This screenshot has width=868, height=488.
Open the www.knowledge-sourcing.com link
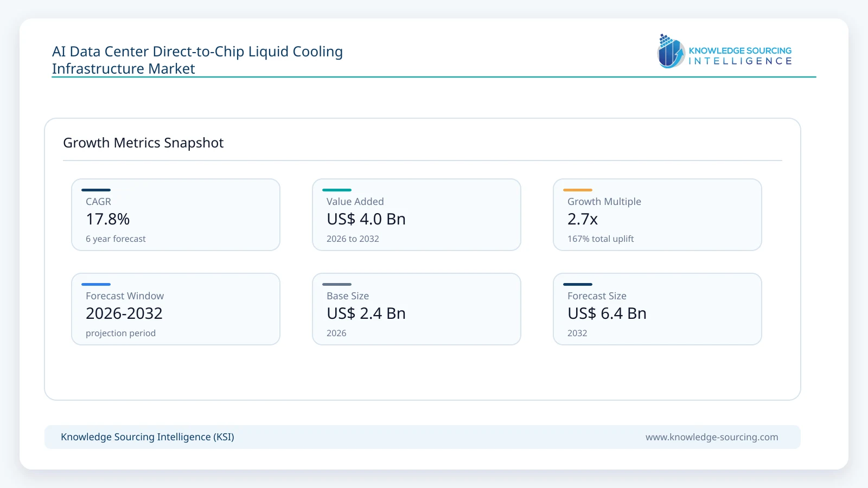point(712,437)
